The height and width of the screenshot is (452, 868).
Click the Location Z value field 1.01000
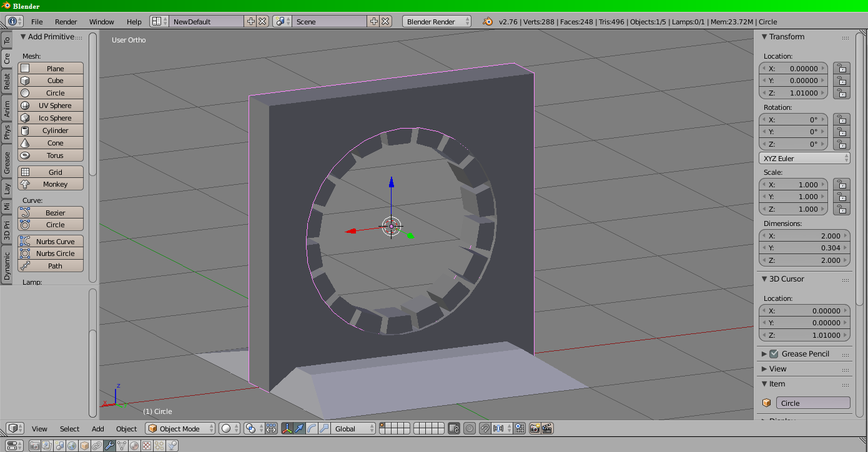[x=793, y=93]
